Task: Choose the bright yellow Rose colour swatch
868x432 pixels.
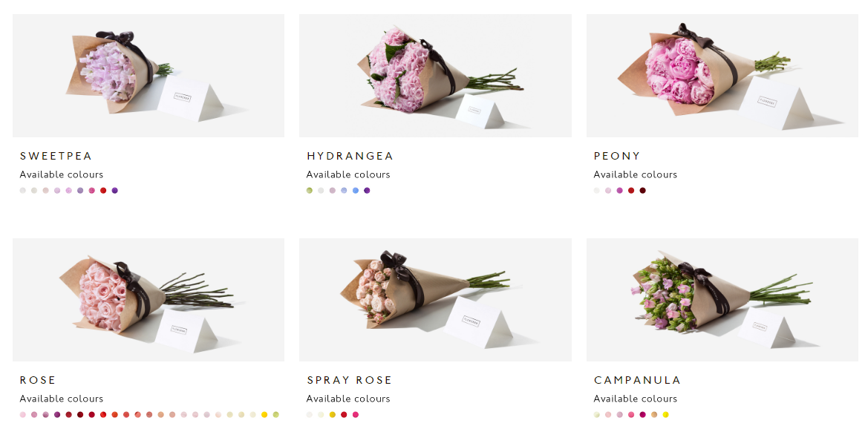Action: coord(264,414)
